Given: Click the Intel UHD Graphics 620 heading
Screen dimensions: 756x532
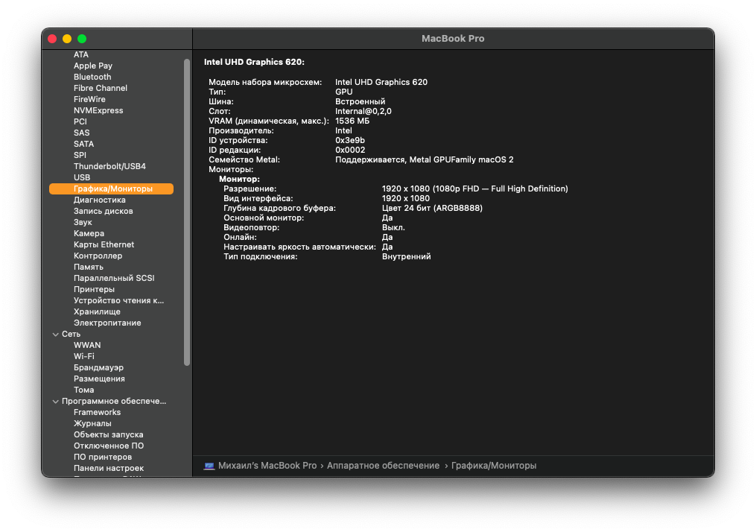Looking at the screenshot, I should [x=254, y=62].
